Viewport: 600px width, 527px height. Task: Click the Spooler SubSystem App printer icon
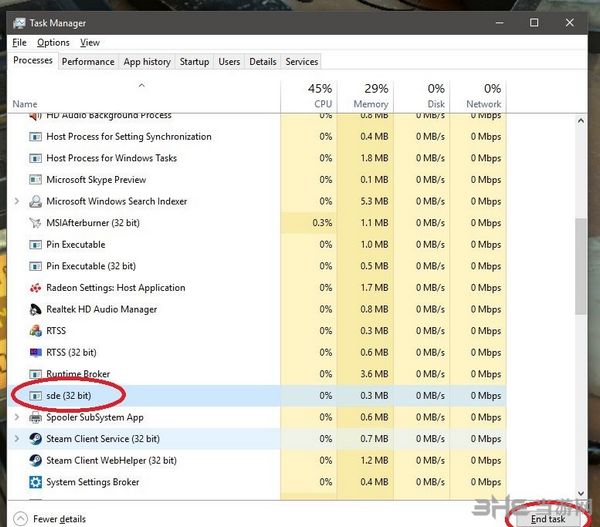tap(36, 417)
